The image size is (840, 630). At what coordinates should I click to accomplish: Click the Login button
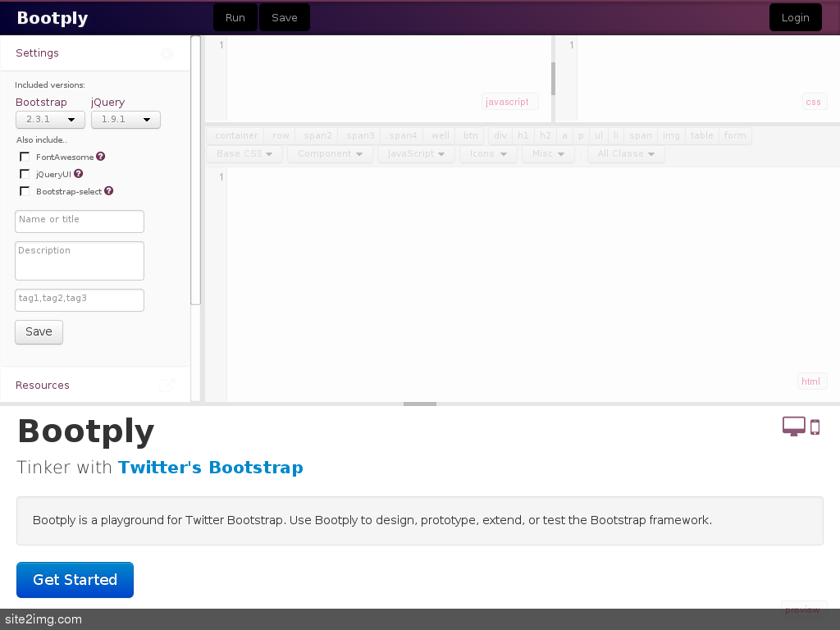point(796,17)
